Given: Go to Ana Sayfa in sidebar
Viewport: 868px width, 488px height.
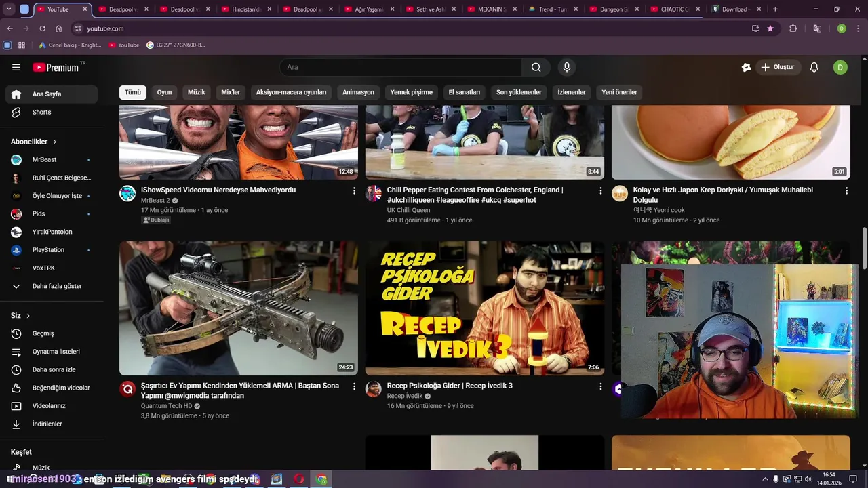Looking at the screenshot, I should point(52,94).
